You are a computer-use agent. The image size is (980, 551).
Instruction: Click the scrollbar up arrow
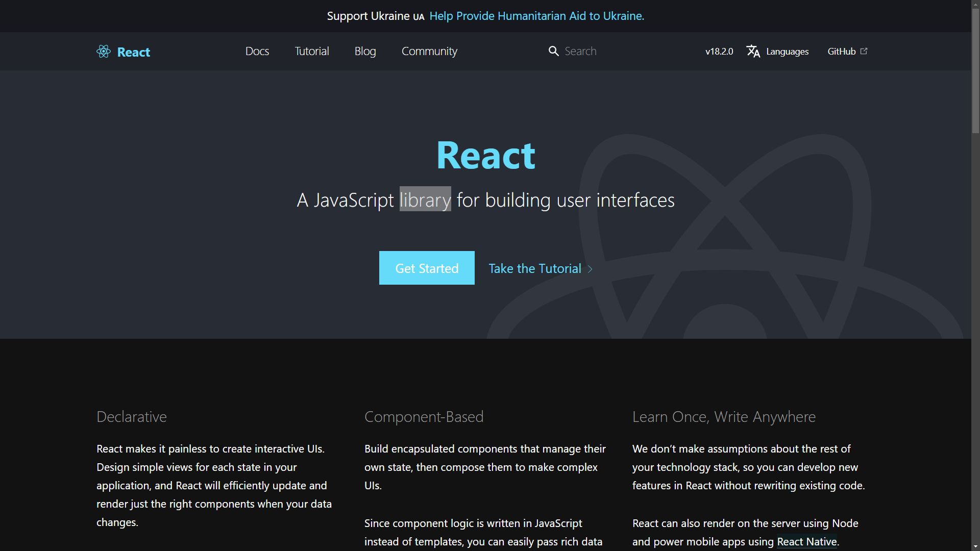975,4
